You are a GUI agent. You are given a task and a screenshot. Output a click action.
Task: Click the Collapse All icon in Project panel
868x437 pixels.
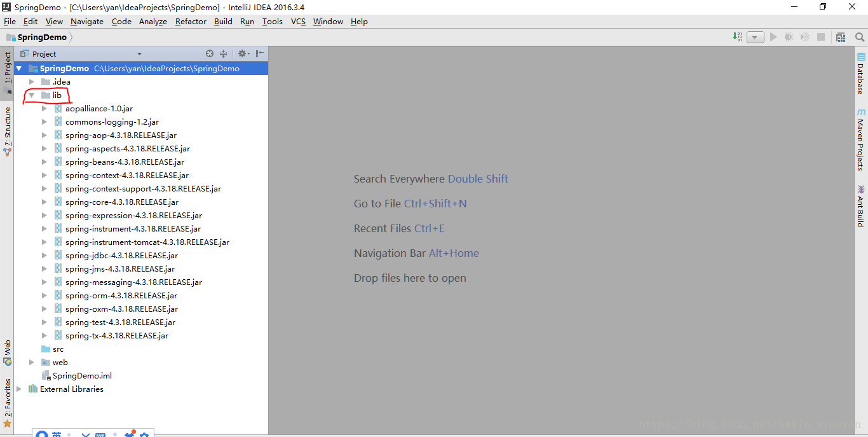223,53
